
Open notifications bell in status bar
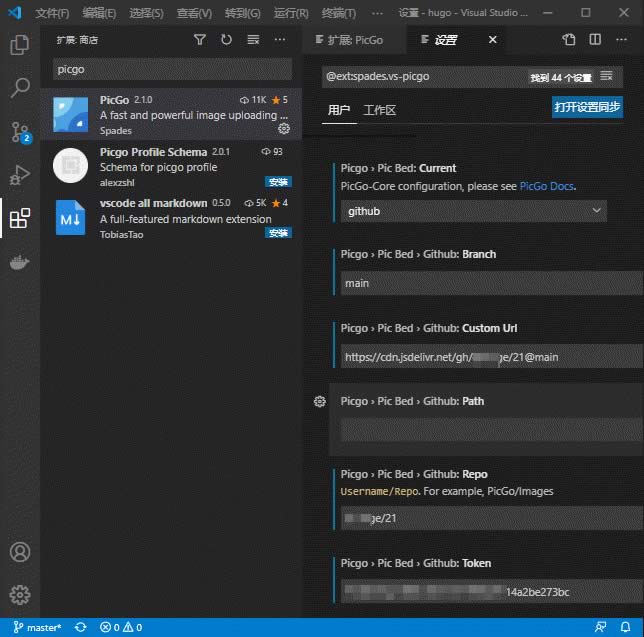[625, 627]
